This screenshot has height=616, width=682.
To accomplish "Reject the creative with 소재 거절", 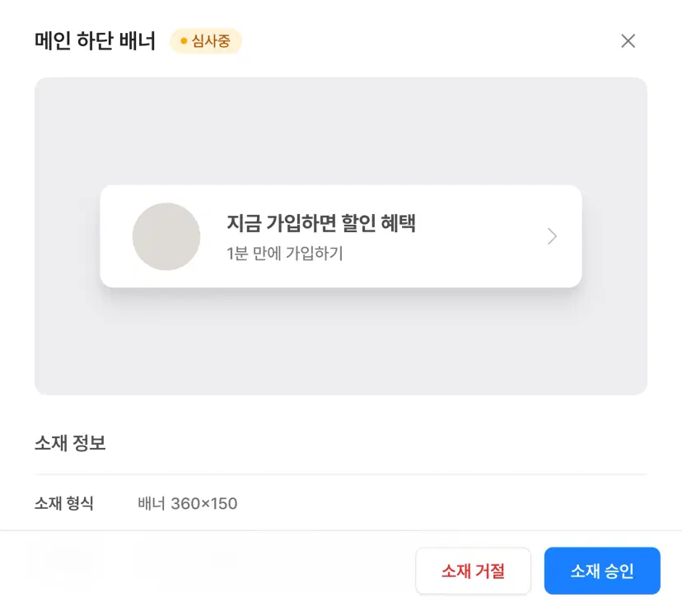I will point(473,571).
